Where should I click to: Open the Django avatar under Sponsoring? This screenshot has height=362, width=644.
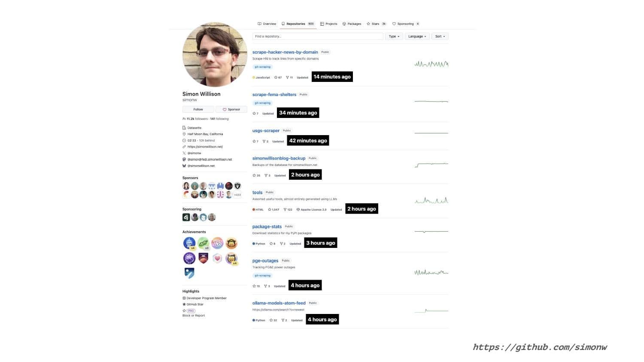(x=186, y=217)
